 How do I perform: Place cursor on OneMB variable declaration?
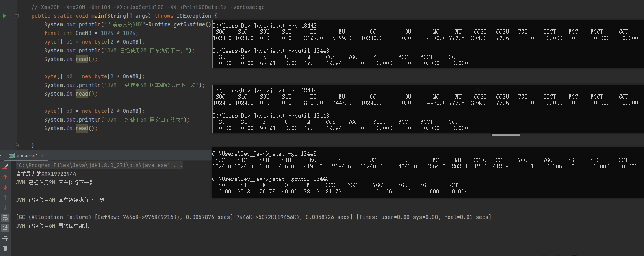[83, 33]
